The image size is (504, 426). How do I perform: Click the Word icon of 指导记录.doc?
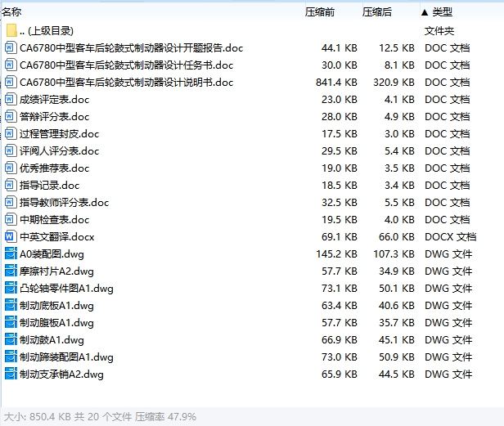[x=10, y=186]
